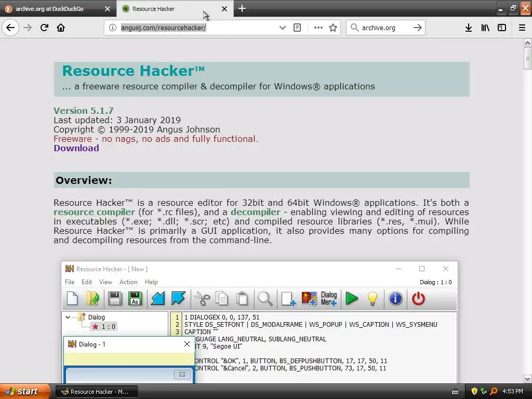The height and width of the screenshot is (399, 532).
Task: Close the archive.org DuckDuckGo tab
Action: point(108,9)
